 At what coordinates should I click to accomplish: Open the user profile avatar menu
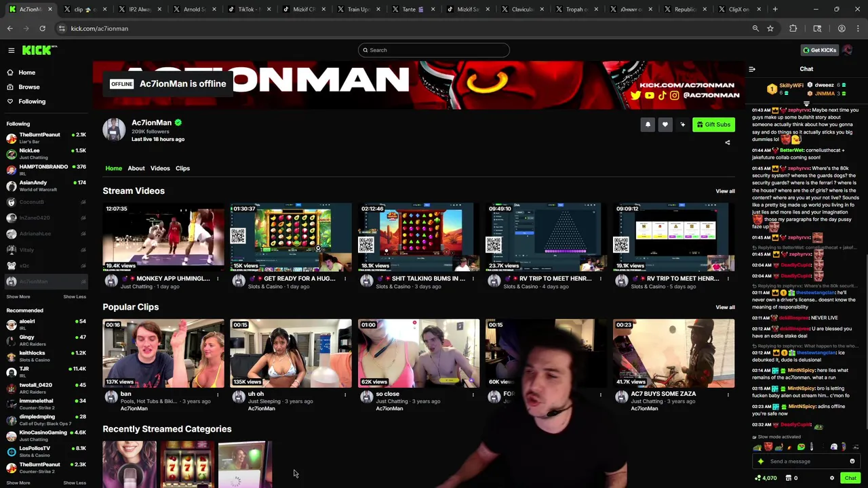[x=848, y=50]
